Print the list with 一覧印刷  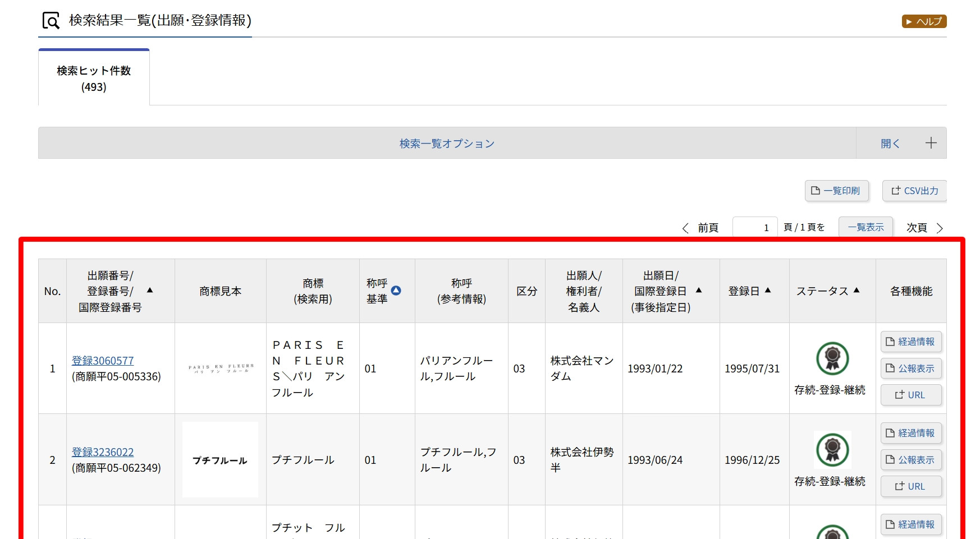pos(836,191)
